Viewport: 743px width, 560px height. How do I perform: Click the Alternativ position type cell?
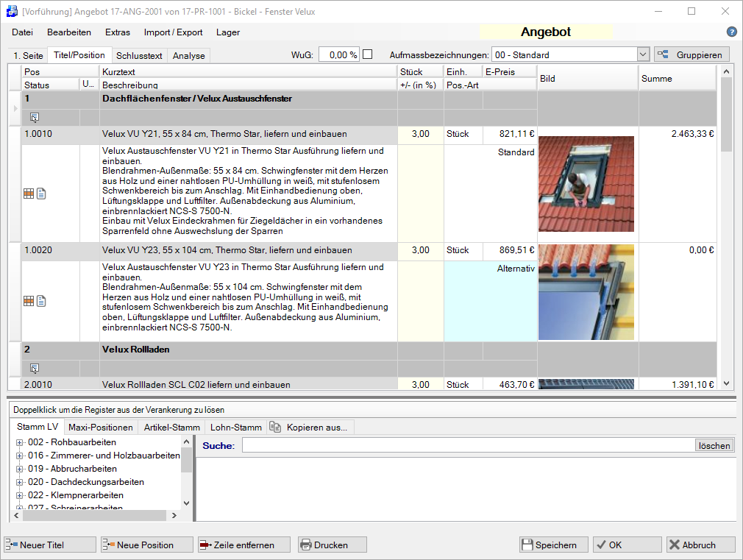[x=491, y=301]
